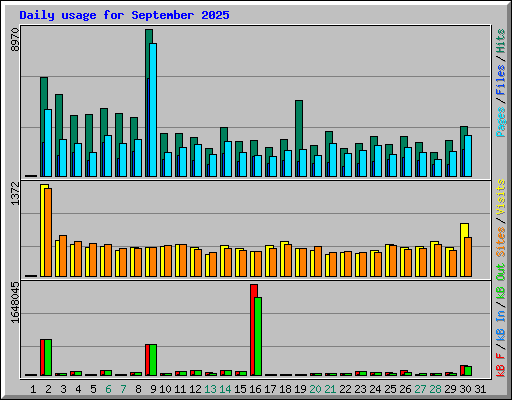This screenshot has width=512, height=400.
Task: Click the green kB Out bar for day 9
Action: (153, 360)
